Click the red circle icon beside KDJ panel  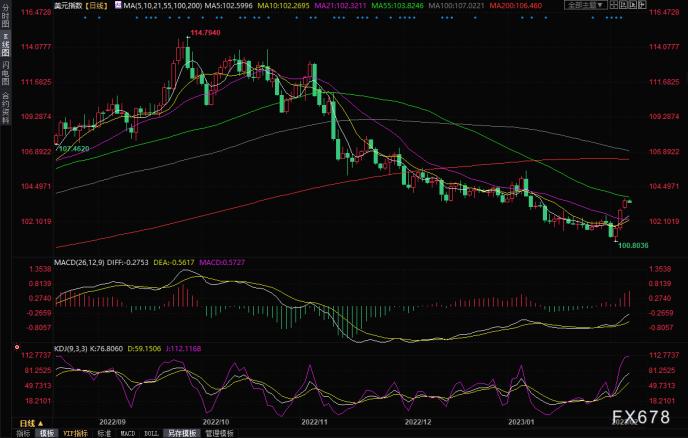click(x=17, y=347)
